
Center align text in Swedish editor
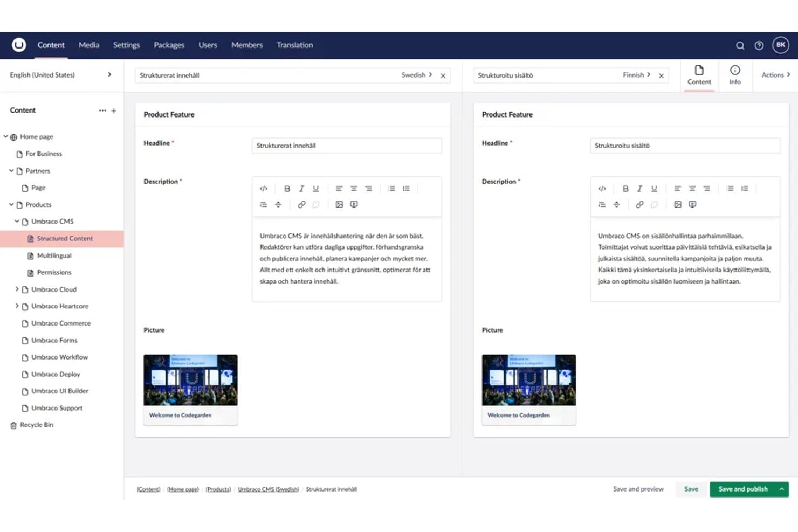(354, 189)
